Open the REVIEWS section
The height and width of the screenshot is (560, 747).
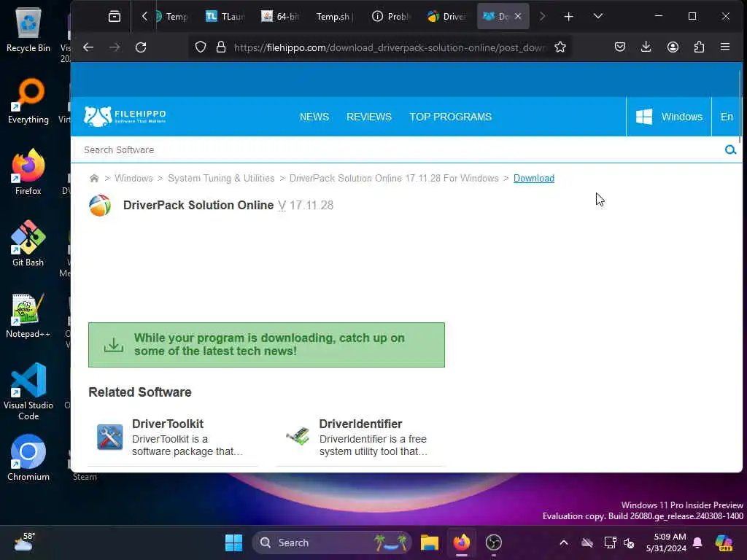point(368,117)
